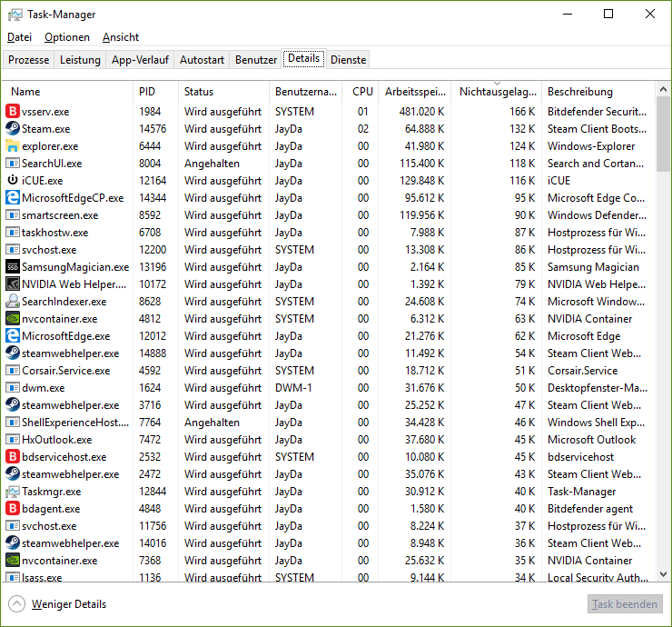The width and height of the screenshot is (672, 627).
Task: Select the ShellExperienceHost icon
Action: [13, 422]
